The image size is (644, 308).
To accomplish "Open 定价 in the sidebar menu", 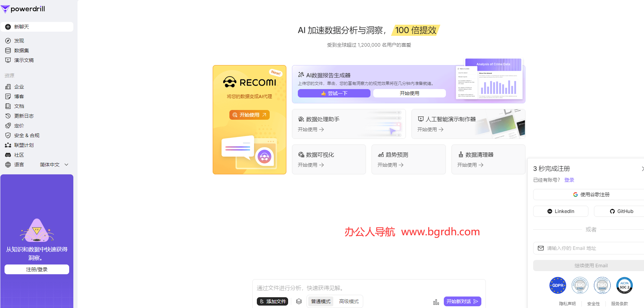I will [x=19, y=126].
